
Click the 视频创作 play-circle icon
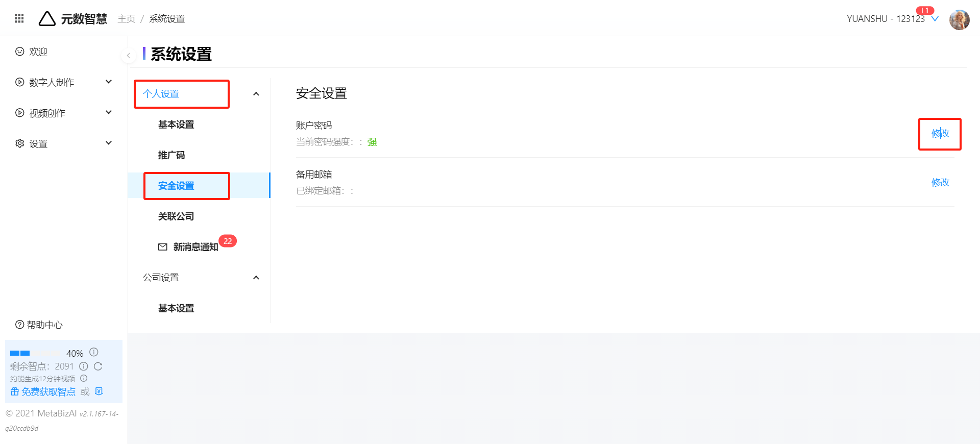pyautogui.click(x=20, y=113)
